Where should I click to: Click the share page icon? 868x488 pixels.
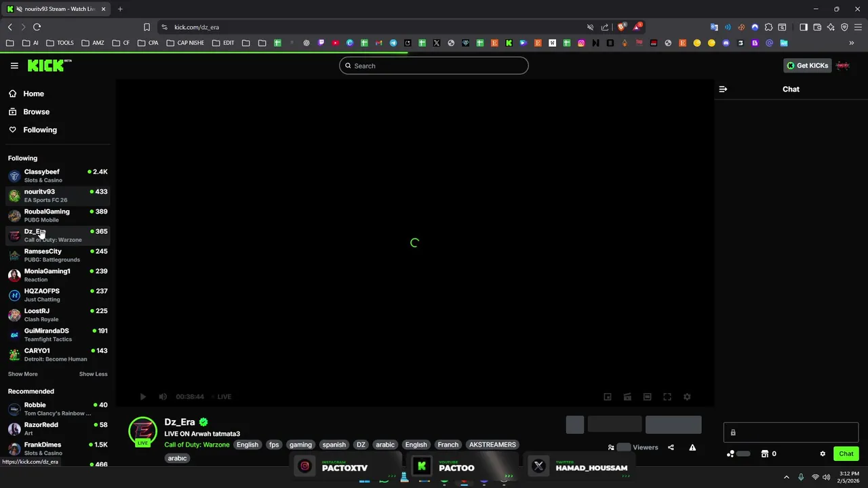(x=605, y=27)
